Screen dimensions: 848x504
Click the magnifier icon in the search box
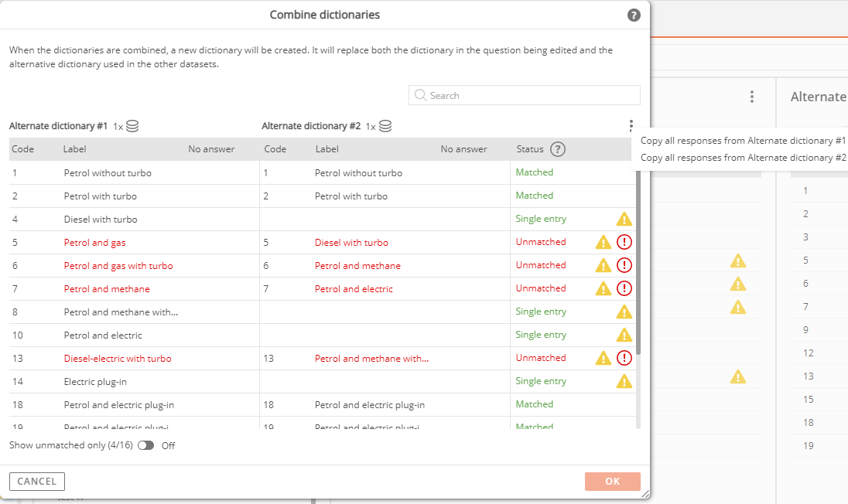coord(420,95)
